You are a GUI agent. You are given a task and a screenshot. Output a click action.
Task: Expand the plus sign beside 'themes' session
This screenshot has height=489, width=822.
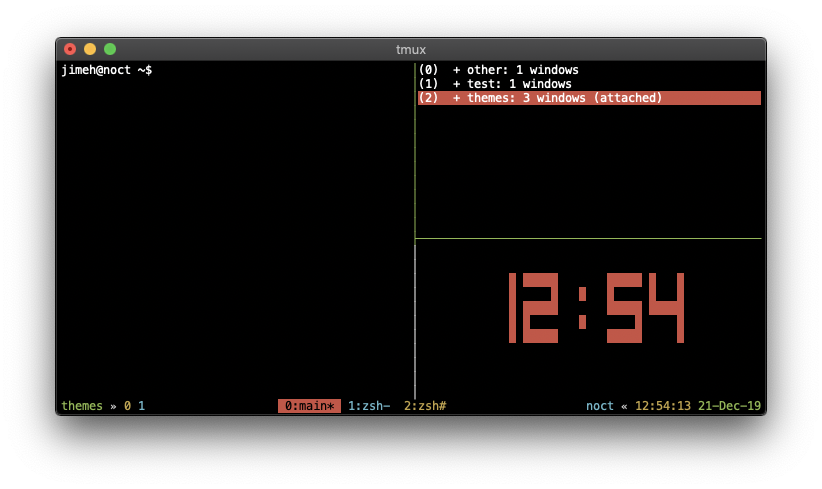point(457,98)
